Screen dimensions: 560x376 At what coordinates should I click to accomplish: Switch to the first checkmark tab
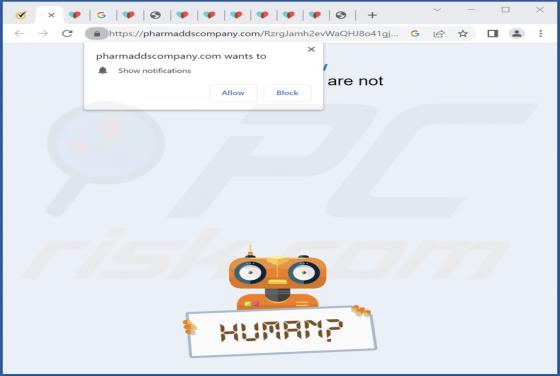click(x=21, y=15)
